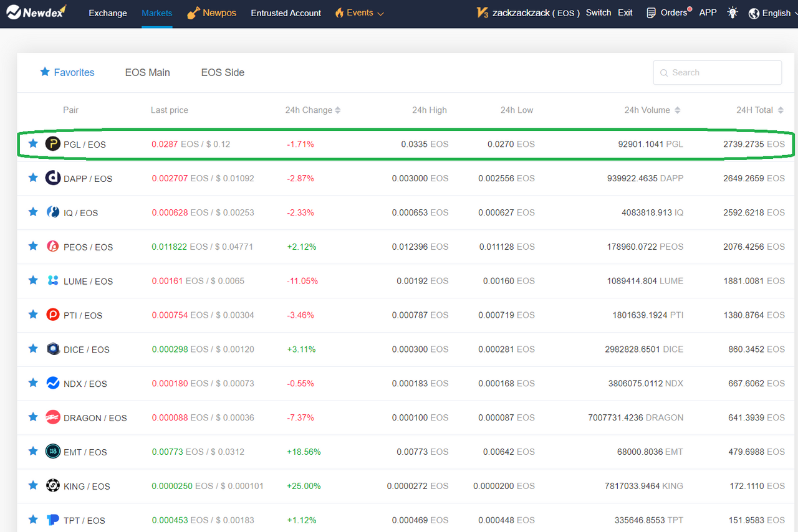This screenshot has width=798, height=532.
Task: Unfavorite the PTI / EOS pair star
Action: 33,314
